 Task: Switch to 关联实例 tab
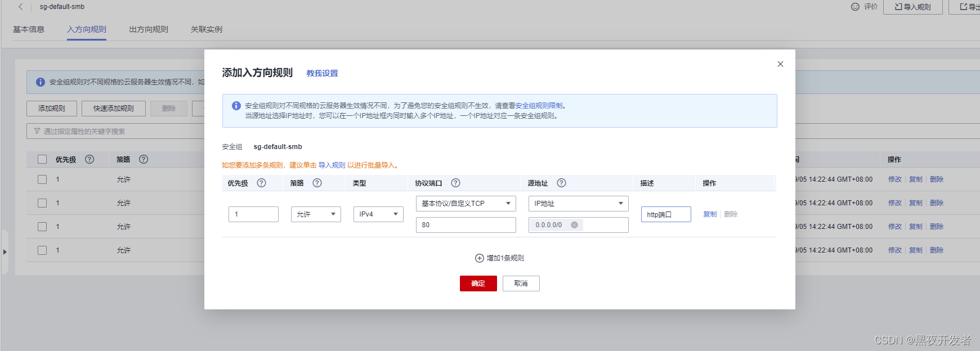pyautogui.click(x=207, y=29)
